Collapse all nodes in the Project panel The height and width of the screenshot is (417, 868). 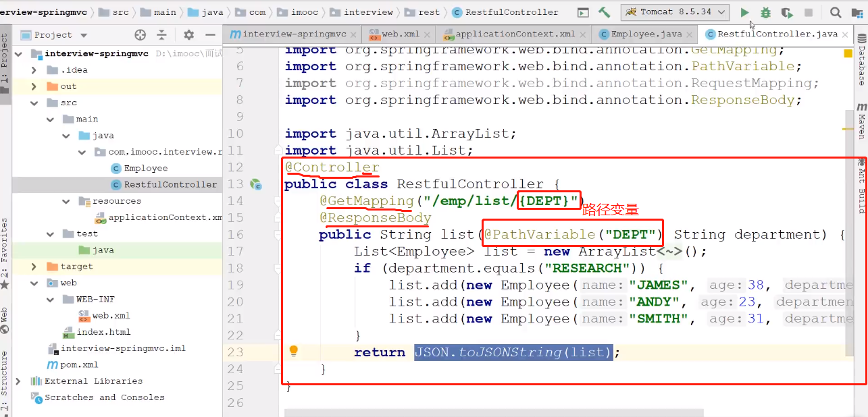tap(161, 35)
